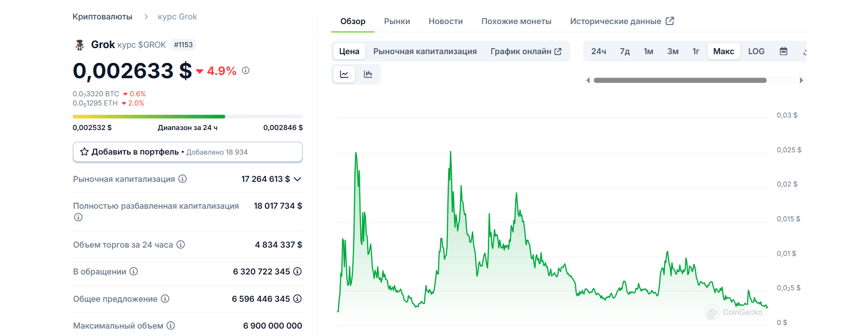The width and height of the screenshot is (868, 336).
Task: Show info for Объем торгов за 24 часа
Action: pos(181,244)
